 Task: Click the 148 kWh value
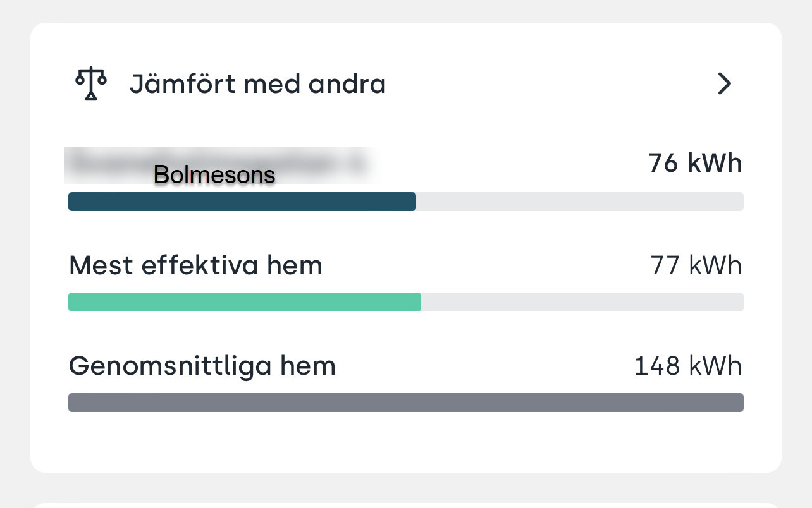pos(687,366)
